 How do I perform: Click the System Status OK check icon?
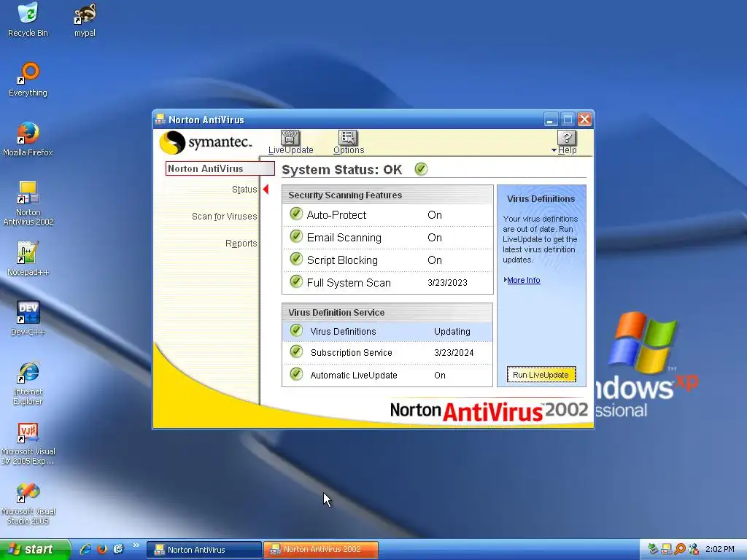pos(421,169)
